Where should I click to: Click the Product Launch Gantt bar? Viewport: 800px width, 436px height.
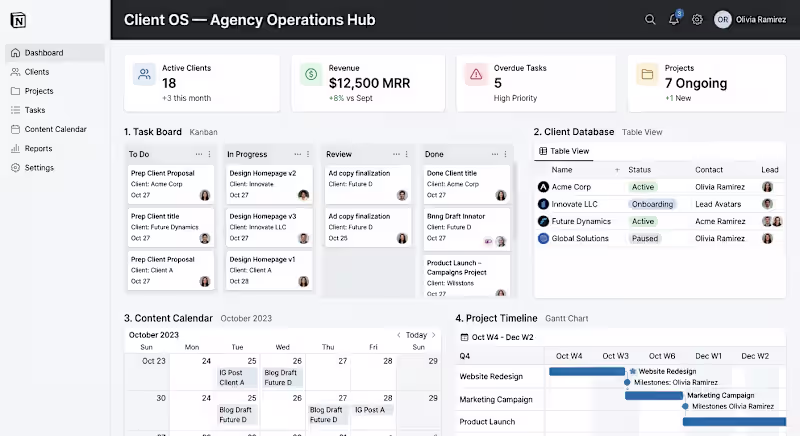[x=734, y=422]
